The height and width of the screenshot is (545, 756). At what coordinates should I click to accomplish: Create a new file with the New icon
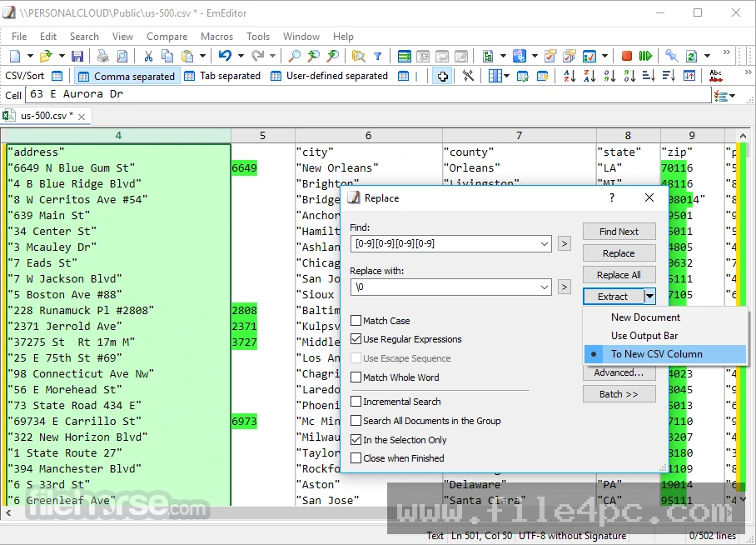[x=16, y=56]
